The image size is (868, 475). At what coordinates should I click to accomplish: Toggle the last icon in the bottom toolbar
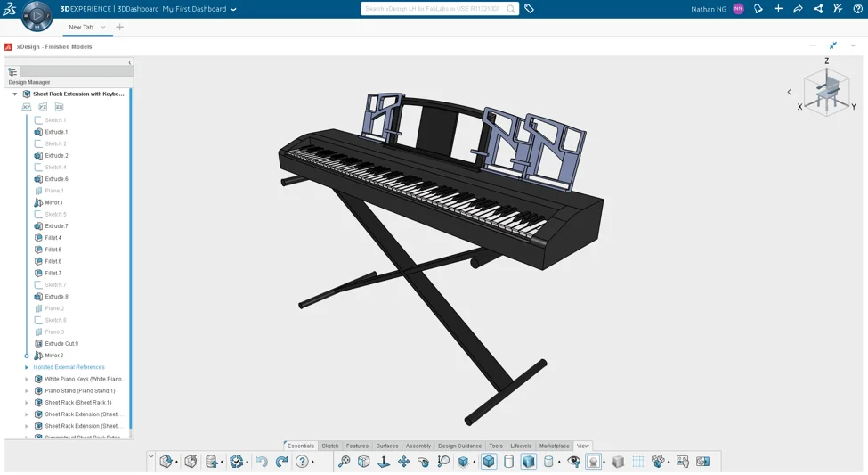tap(702, 461)
